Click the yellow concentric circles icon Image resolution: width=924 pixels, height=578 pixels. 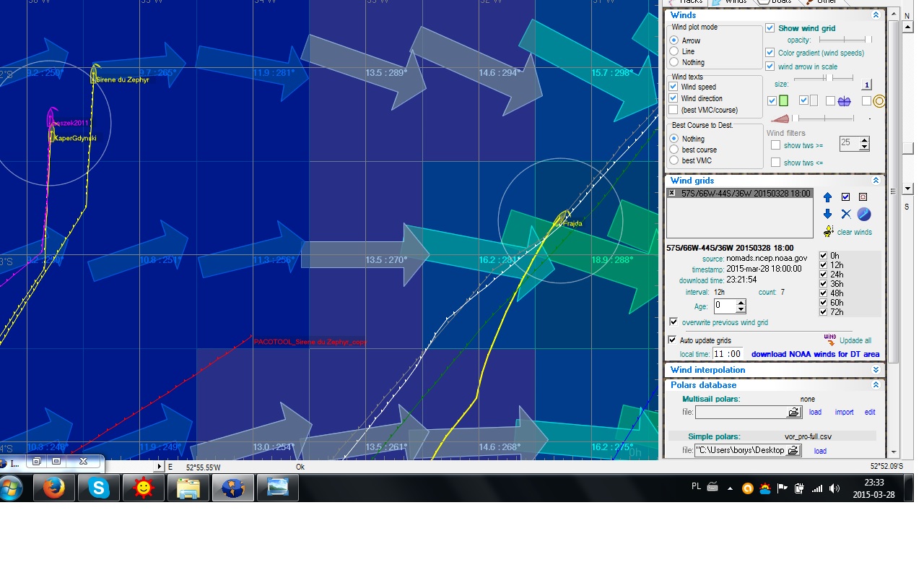point(879,101)
